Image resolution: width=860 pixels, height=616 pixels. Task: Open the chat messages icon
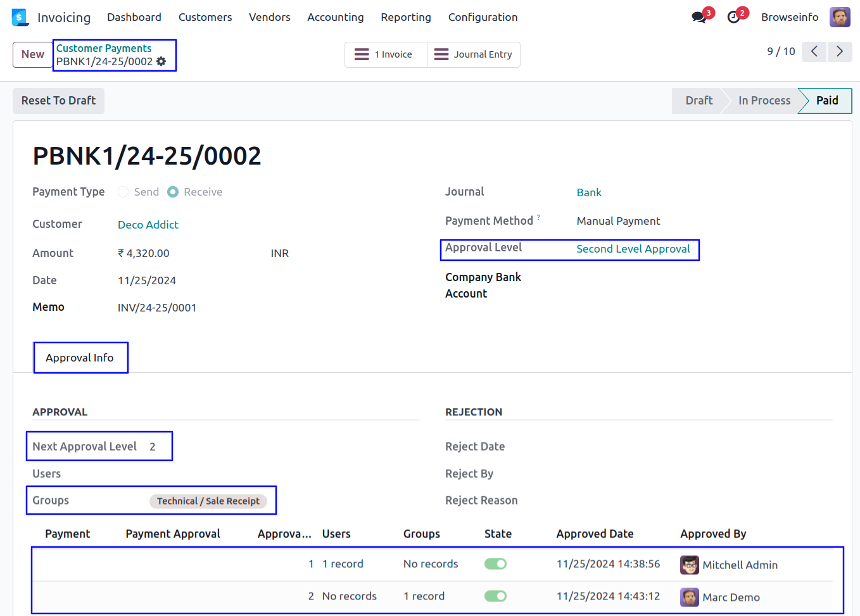(699, 17)
